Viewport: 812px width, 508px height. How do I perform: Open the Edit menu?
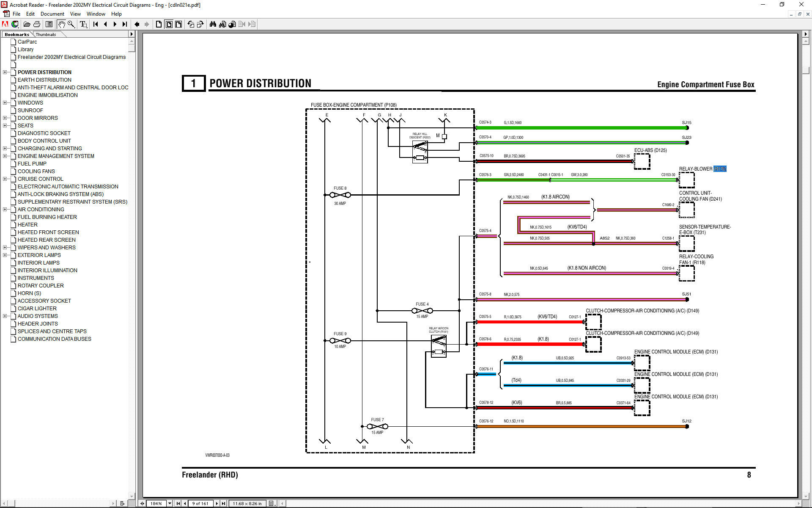(x=30, y=14)
